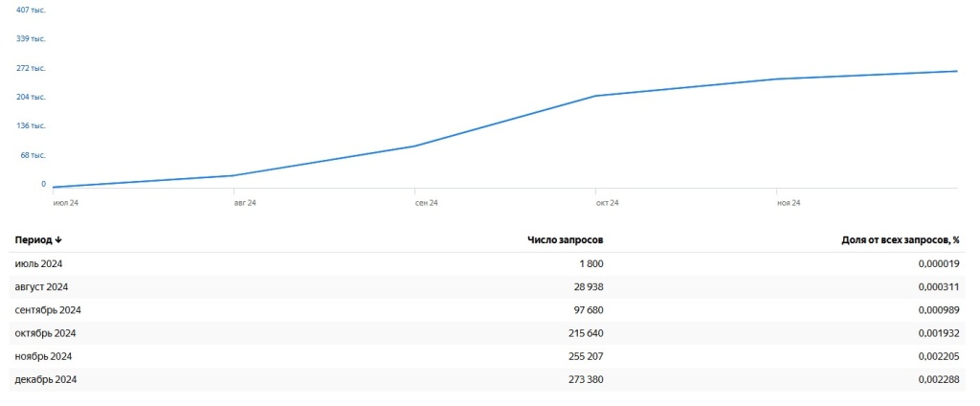
Task: Click the сентябрь 2024 period cell
Action: (48, 310)
